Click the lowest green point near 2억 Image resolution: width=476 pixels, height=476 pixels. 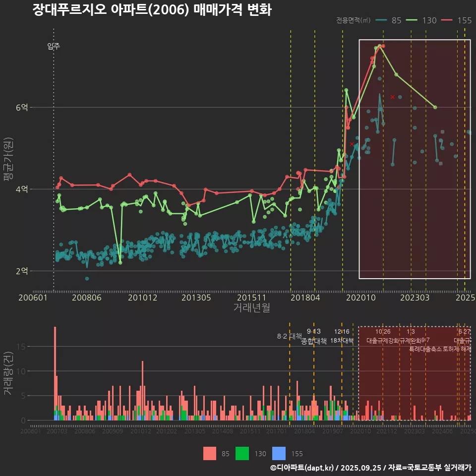point(120,262)
